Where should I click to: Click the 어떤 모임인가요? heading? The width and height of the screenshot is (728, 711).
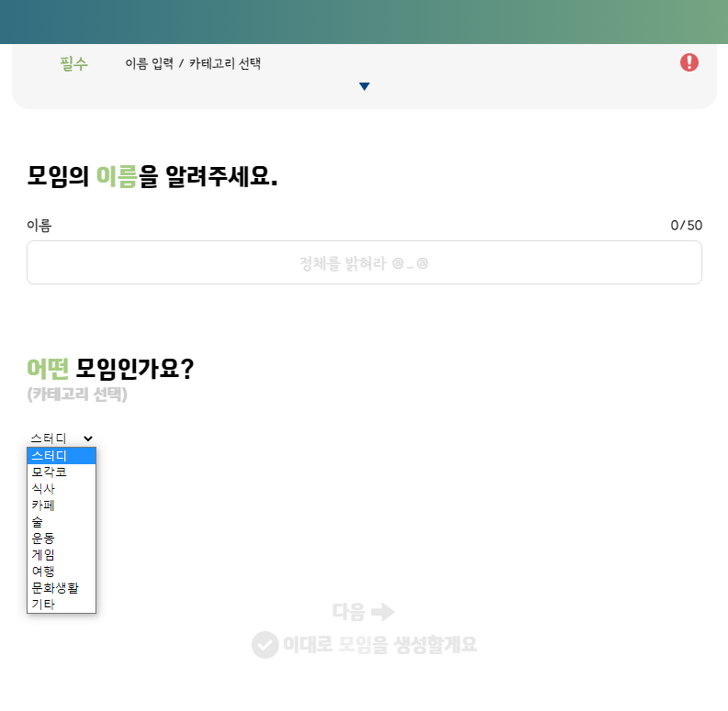coord(110,369)
